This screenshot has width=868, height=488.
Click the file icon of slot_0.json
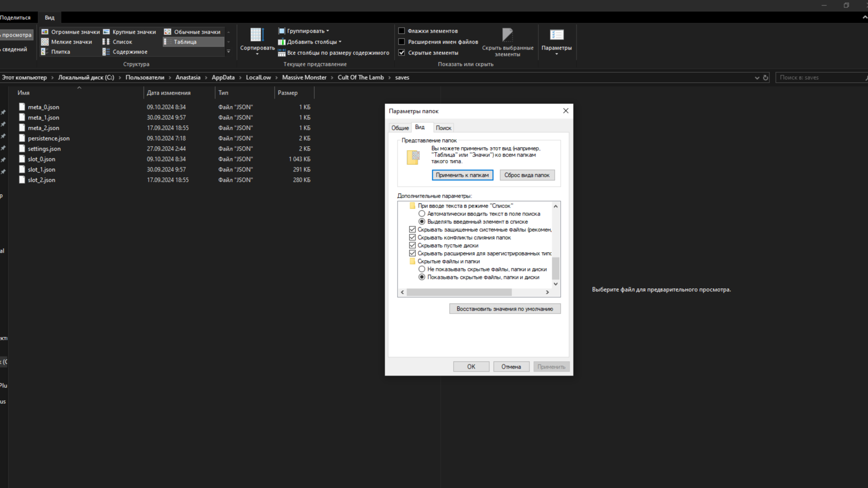click(x=22, y=159)
